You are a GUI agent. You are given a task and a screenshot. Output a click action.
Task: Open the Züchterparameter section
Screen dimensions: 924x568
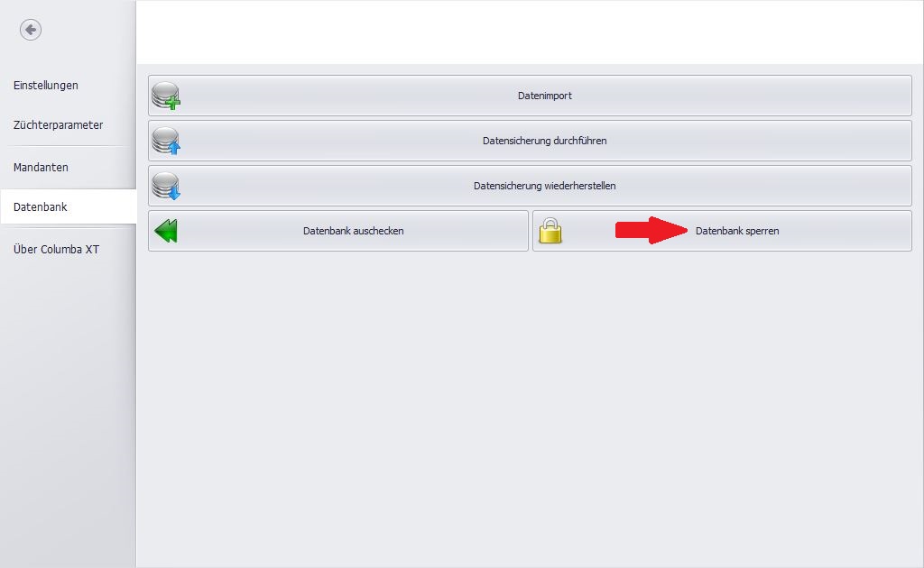[x=58, y=125]
